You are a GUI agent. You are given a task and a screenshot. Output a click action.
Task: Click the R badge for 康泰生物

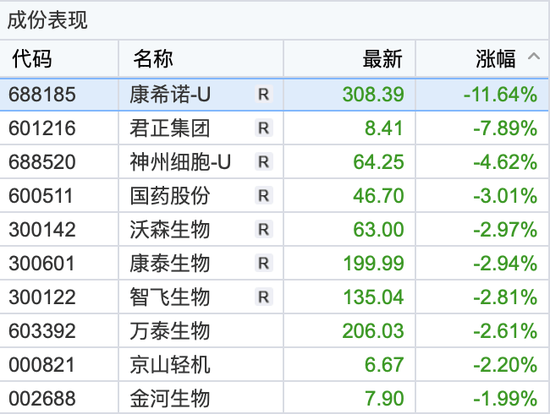click(x=264, y=263)
